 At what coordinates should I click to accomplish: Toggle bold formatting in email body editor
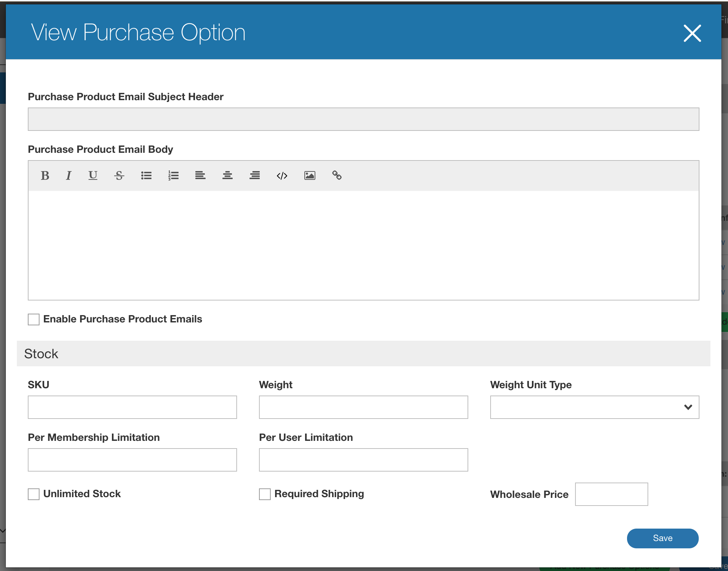(45, 176)
